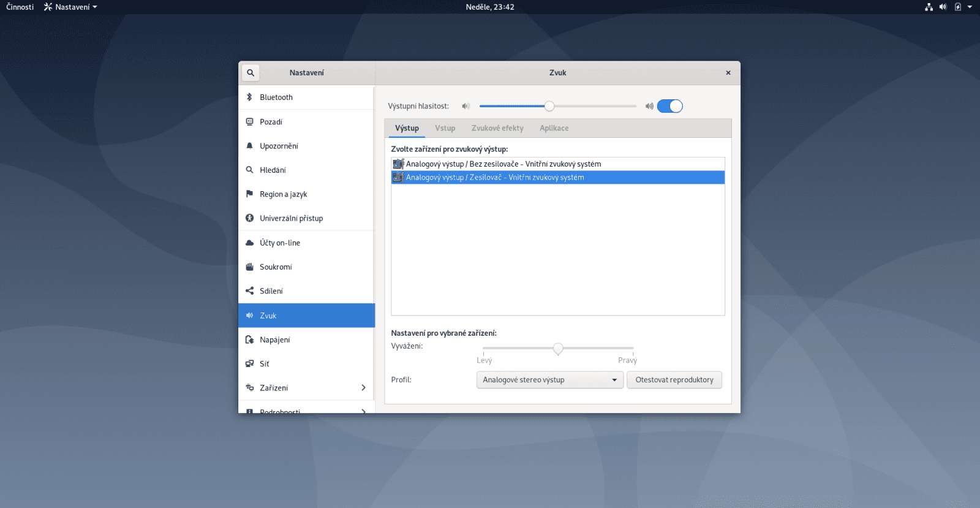Viewport: 980px width, 508px height.
Task: Click the Levý balance label
Action: (484, 360)
